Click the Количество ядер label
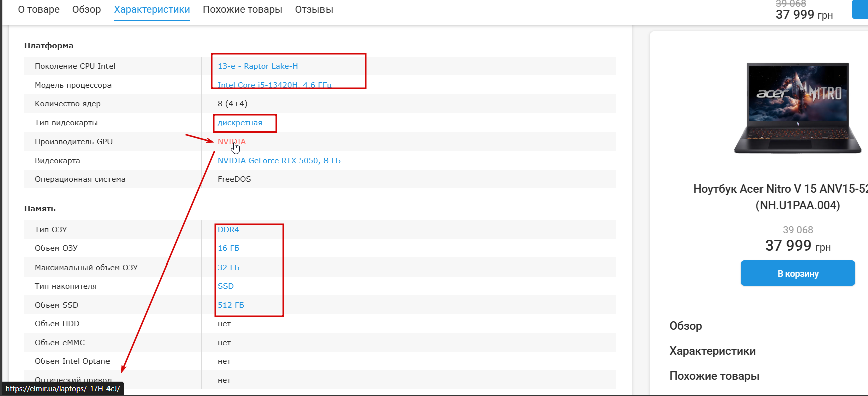This screenshot has width=868, height=396. pyautogui.click(x=68, y=104)
